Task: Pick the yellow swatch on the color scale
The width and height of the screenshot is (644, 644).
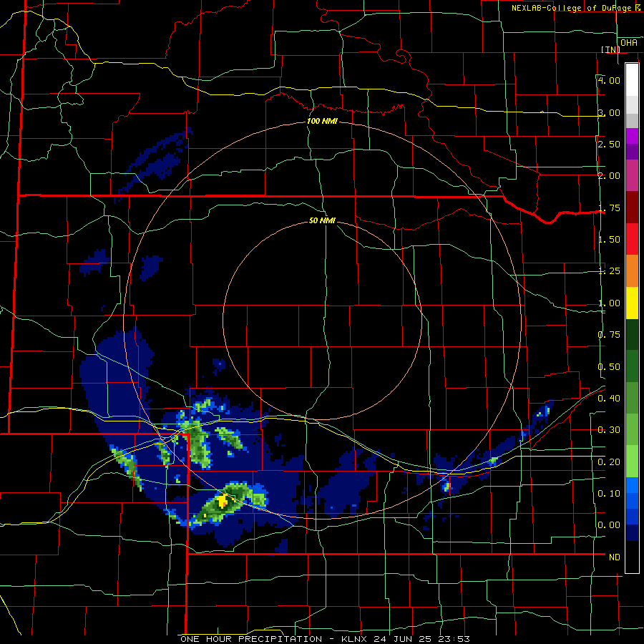Action: [632, 303]
